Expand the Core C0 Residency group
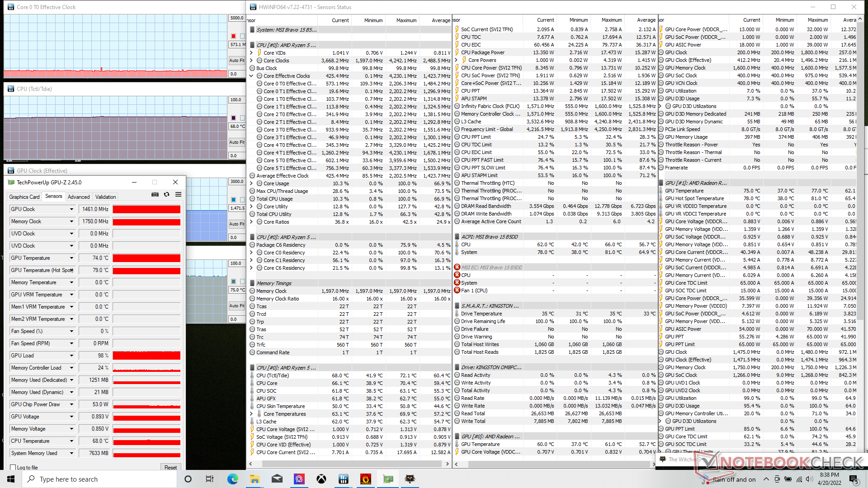Screen dimensions: 868x488 pyautogui.click(x=251, y=253)
